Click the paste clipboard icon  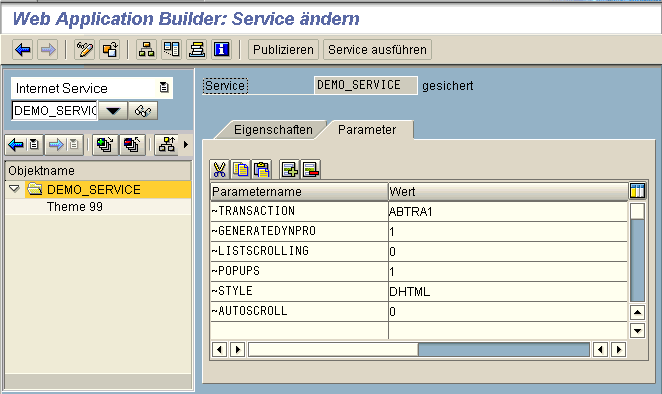coord(262,169)
